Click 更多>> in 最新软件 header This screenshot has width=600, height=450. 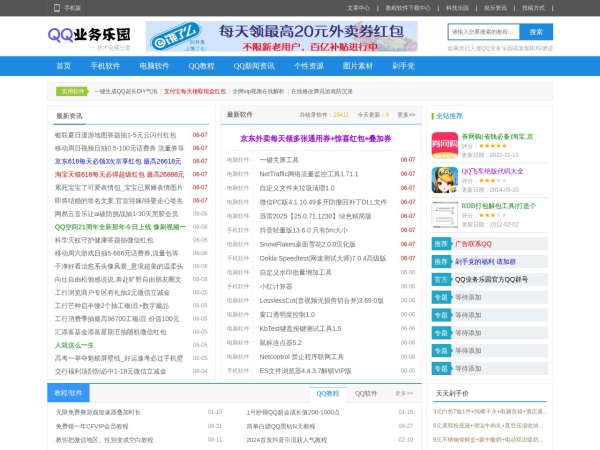[406, 115]
